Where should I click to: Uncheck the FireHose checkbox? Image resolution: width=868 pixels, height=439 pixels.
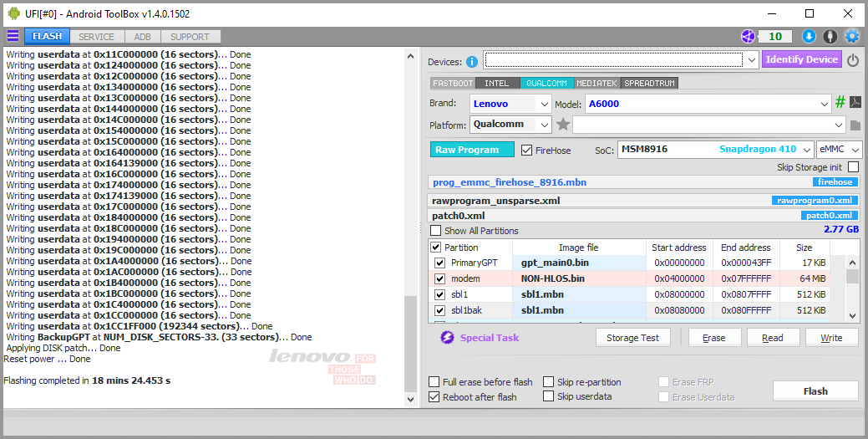point(526,151)
